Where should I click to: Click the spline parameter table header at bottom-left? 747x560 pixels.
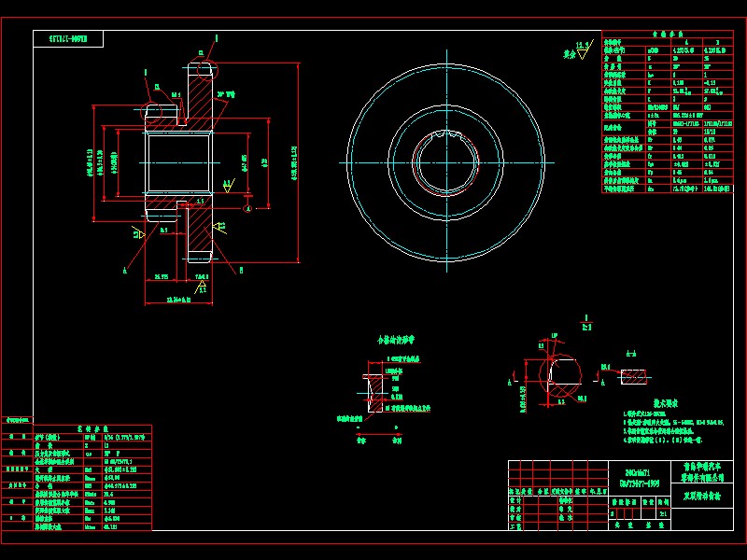(x=92, y=429)
